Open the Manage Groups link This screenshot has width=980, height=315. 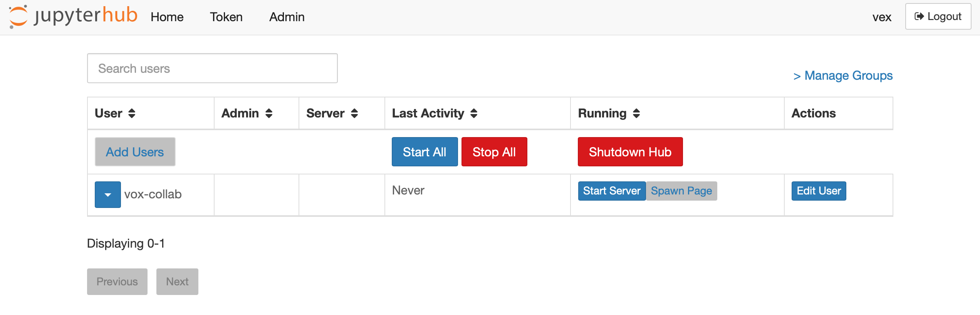click(x=843, y=75)
